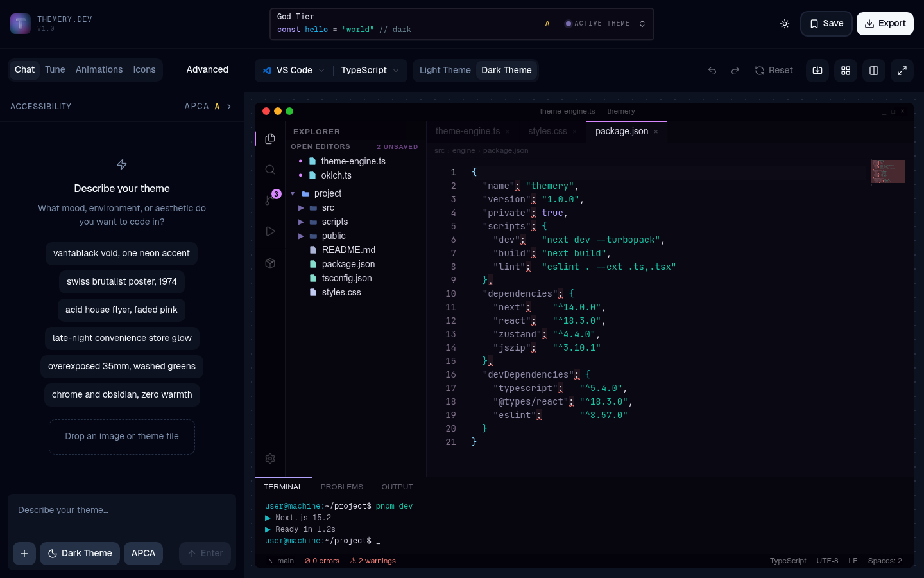Screen dimensions: 924x578
Task: Select the Source Control icon with 3 changes
Action: click(270, 199)
